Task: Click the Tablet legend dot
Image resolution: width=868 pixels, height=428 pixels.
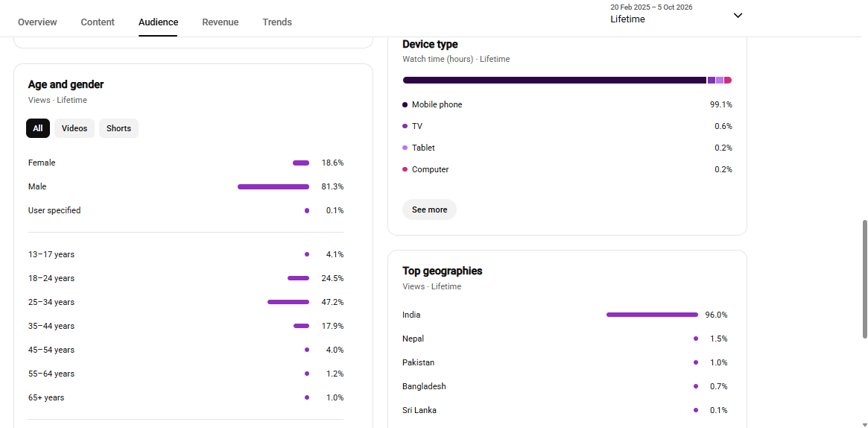Action: click(405, 148)
